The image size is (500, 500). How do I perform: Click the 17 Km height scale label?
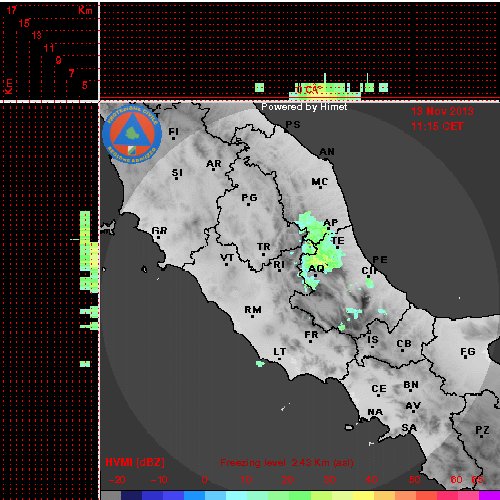click(x=11, y=10)
